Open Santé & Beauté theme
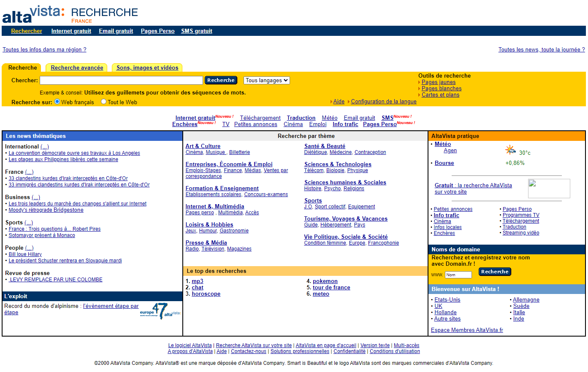Image resolution: width=588 pixels, height=372 pixels. point(325,146)
